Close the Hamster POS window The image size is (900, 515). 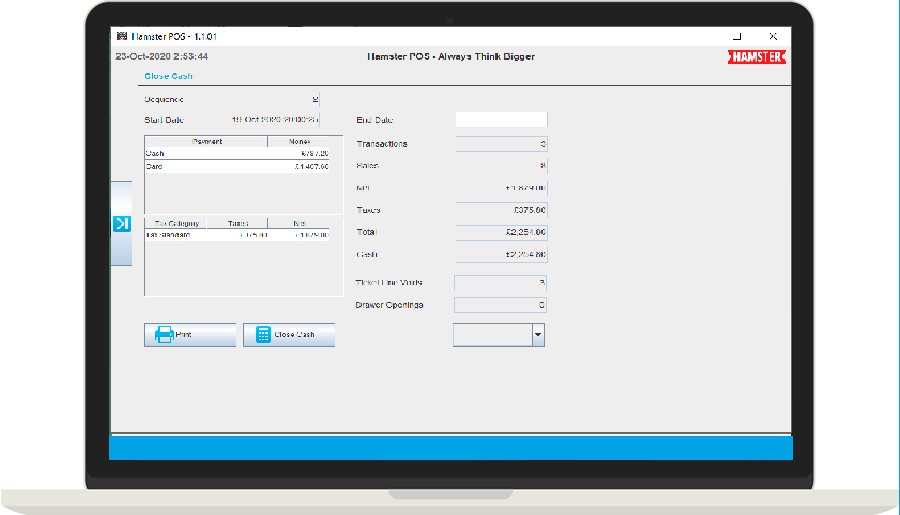[x=773, y=36]
